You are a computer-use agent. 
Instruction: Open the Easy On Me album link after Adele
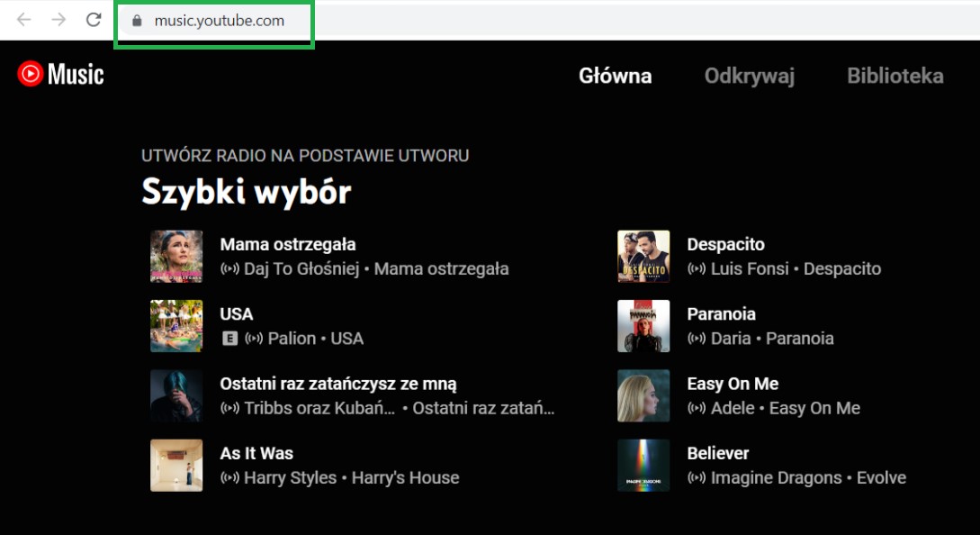(814, 408)
